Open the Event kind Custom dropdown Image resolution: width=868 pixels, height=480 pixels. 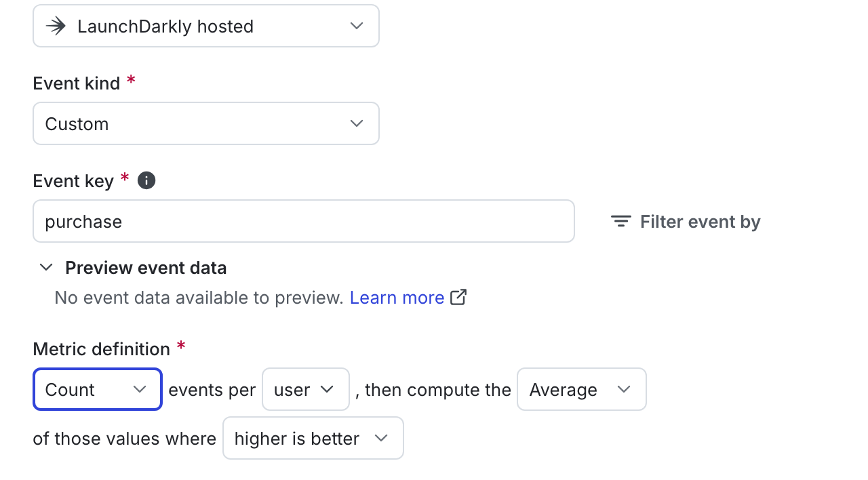point(206,123)
